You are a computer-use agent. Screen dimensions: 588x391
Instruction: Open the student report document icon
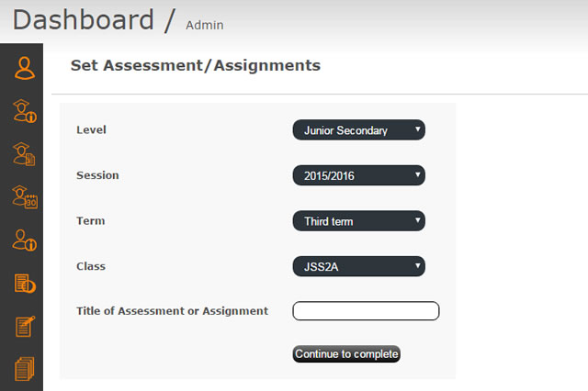pyautogui.click(x=24, y=154)
